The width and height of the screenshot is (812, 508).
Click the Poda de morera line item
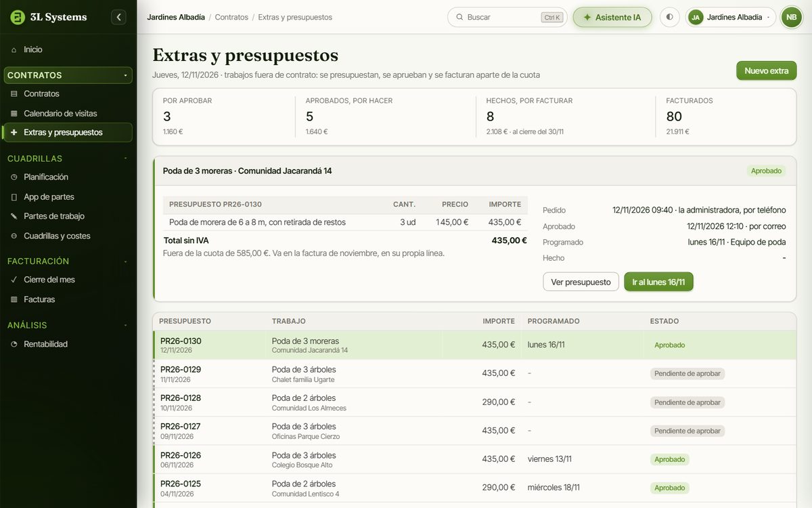(x=345, y=222)
